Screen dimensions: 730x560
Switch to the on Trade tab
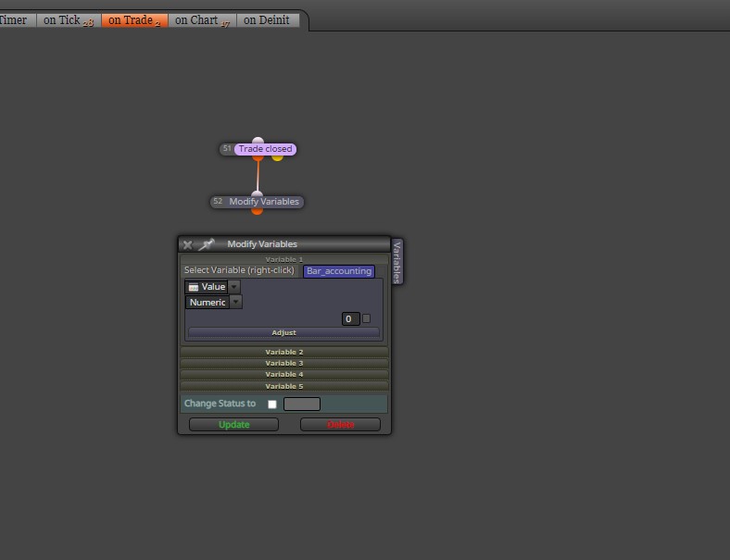(134, 20)
